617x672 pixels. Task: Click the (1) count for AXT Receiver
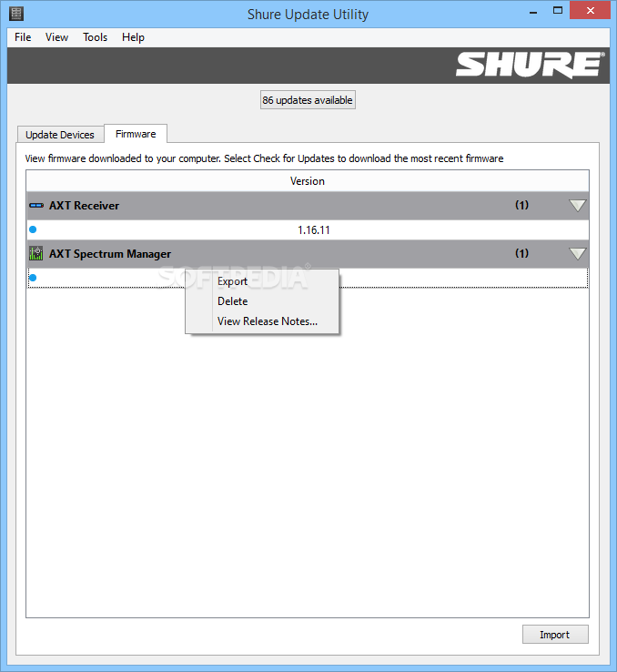[521, 205]
